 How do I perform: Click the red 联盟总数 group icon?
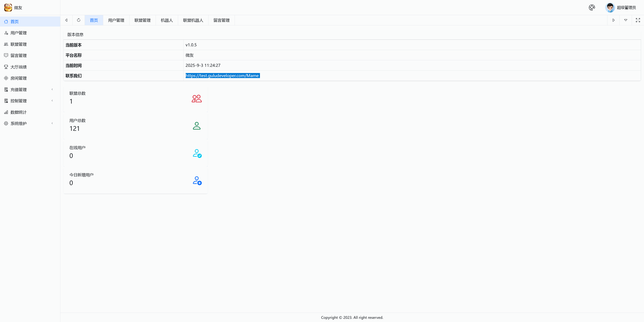tap(197, 99)
